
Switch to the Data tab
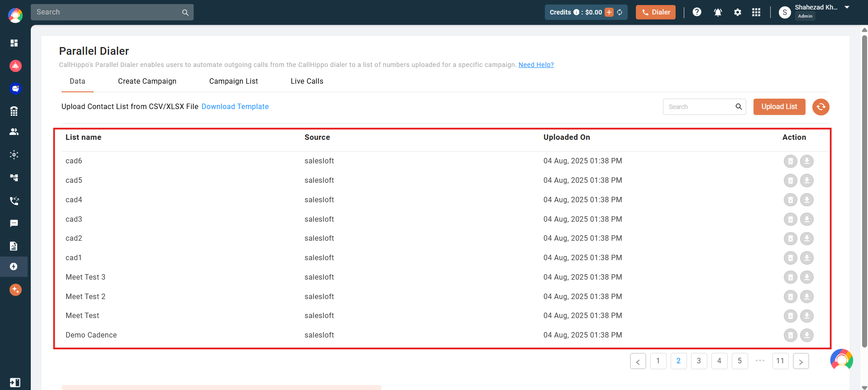77,81
